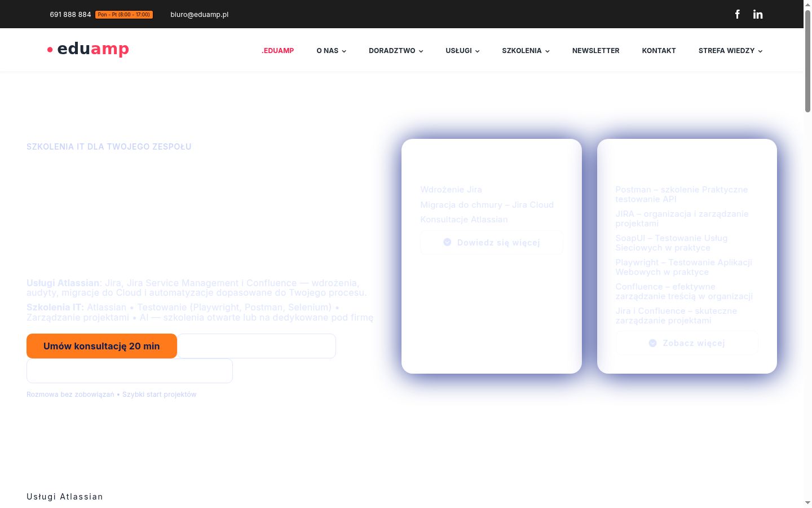Screen dimensions: 812x508
Task: Click the SZKOLENIA IT DLA TWOJEGO ZESPOŁU heading
Action: click(109, 147)
